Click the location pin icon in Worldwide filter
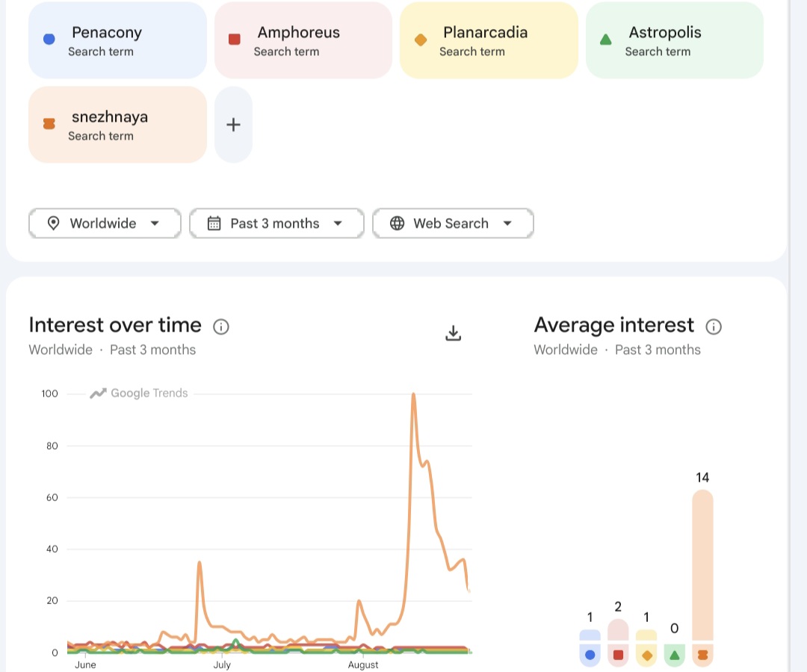 click(53, 223)
